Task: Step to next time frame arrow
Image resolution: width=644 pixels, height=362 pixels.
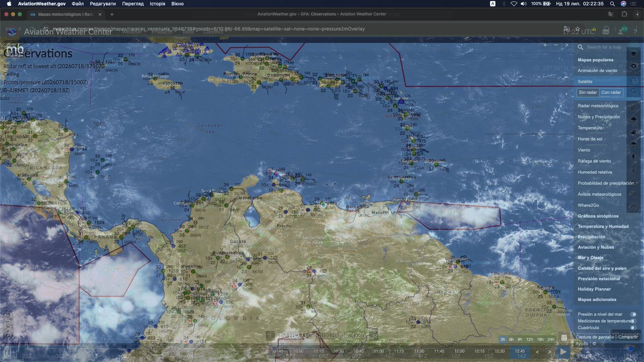Action: click(549, 352)
